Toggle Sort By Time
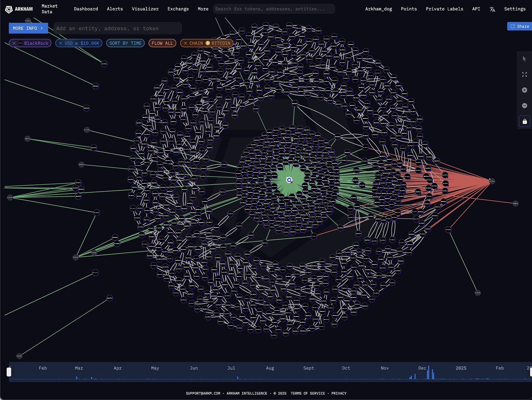 tap(125, 43)
